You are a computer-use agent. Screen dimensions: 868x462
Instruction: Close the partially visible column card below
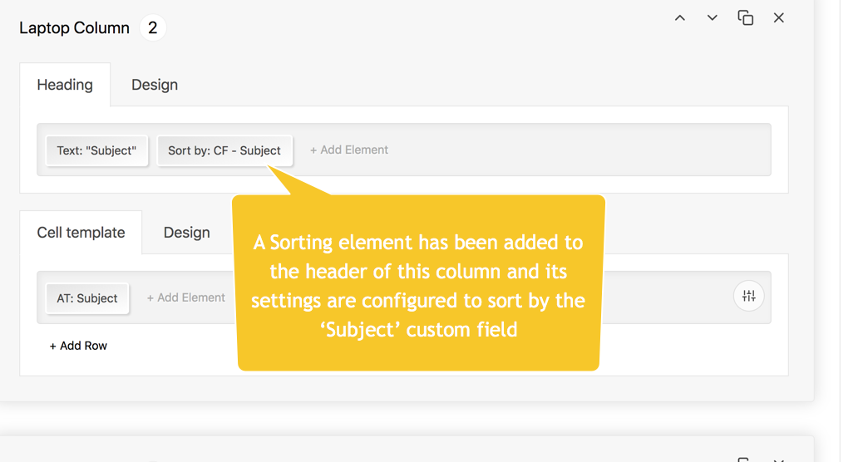(779, 459)
